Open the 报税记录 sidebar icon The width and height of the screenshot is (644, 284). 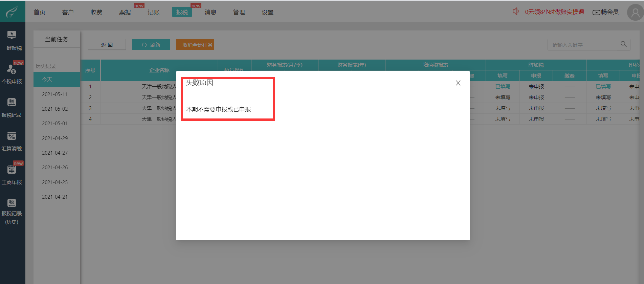point(12,102)
